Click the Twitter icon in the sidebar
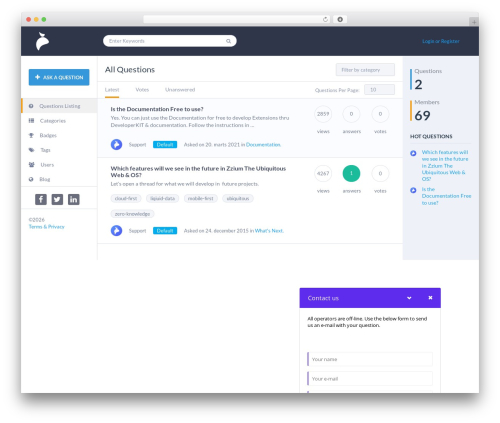The image size is (500, 423). pos(57,199)
